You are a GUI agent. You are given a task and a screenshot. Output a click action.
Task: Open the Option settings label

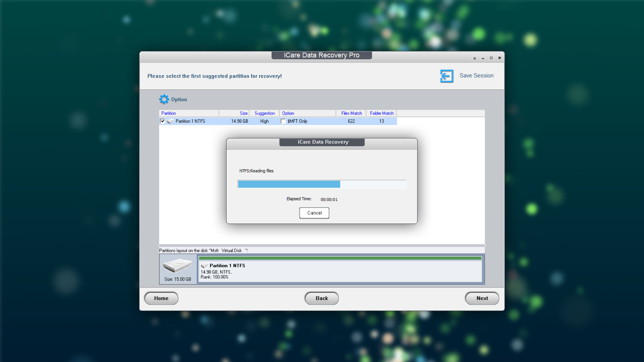click(x=179, y=99)
